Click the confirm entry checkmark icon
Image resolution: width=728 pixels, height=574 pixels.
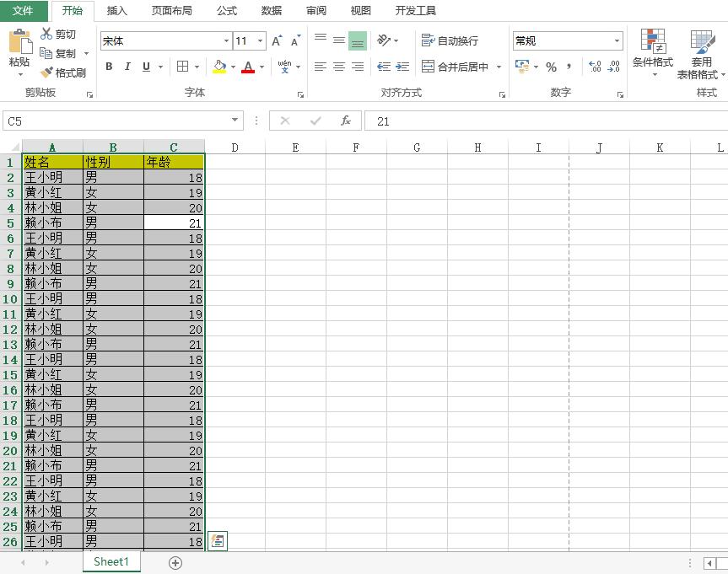click(315, 121)
